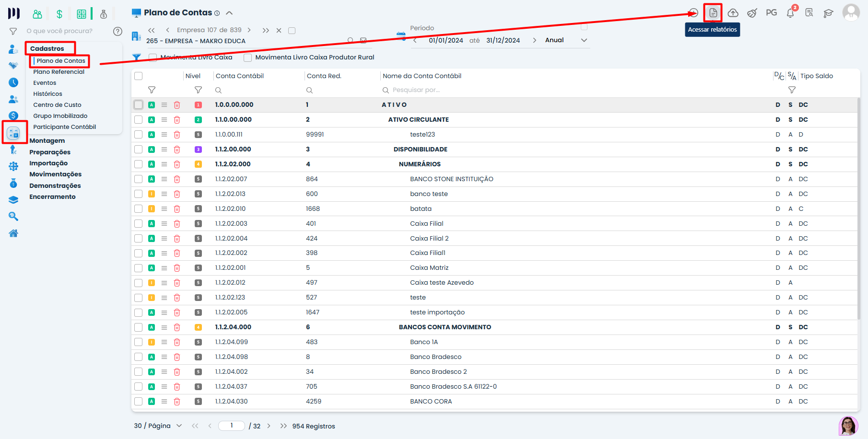Click the clock icon in the left sidebar

coord(13,82)
